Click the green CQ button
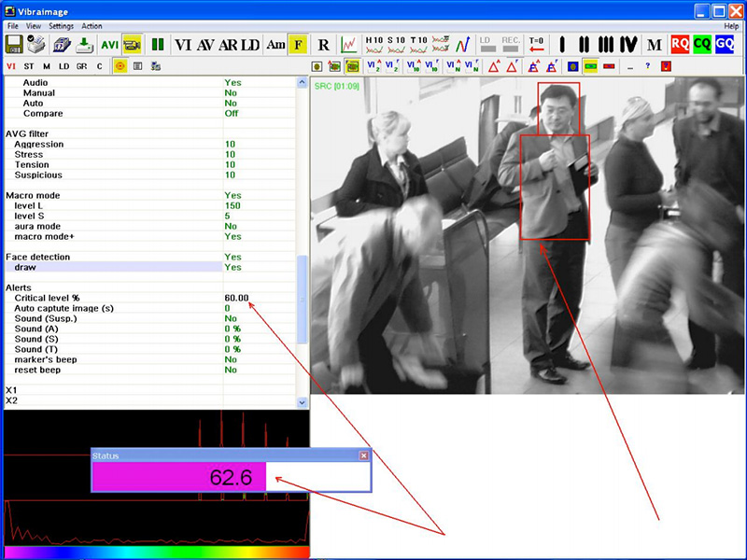Screen dimensions: 747x560 click(702, 45)
